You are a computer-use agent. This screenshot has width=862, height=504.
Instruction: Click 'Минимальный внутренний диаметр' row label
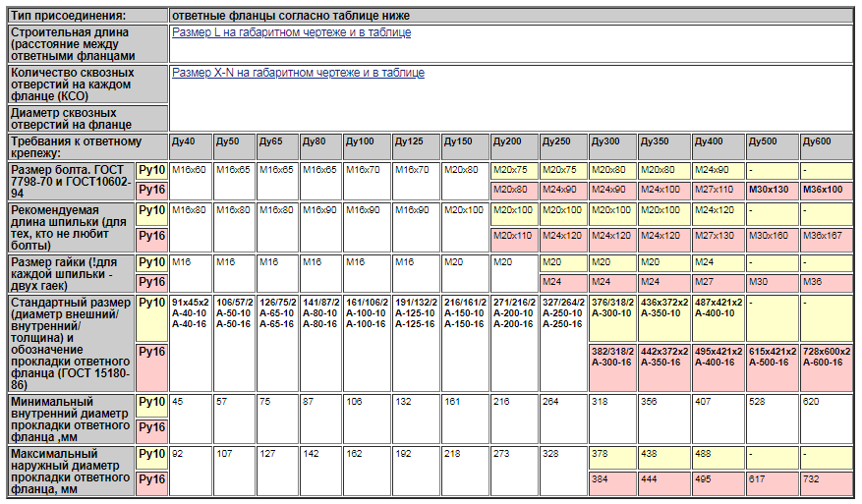[72, 419]
